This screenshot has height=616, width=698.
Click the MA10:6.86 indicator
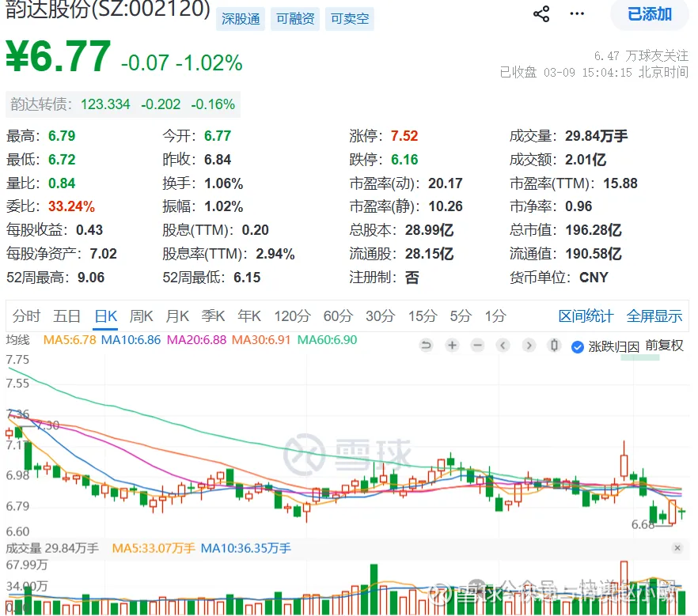pyautogui.click(x=131, y=340)
